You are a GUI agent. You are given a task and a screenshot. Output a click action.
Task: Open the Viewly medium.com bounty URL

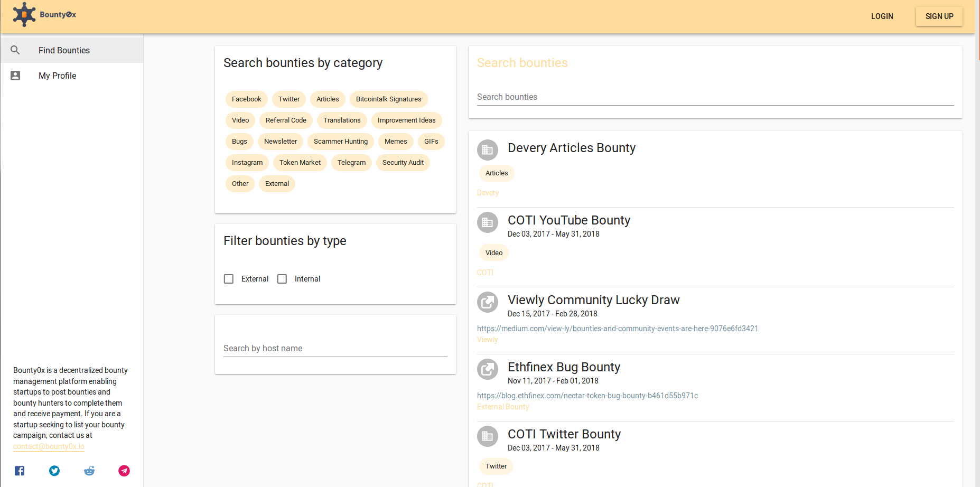click(x=618, y=329)
